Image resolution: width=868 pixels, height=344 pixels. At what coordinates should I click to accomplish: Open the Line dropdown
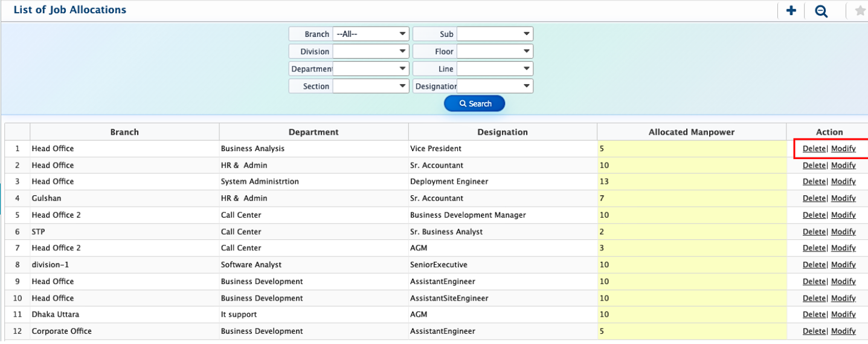[494, 69]
